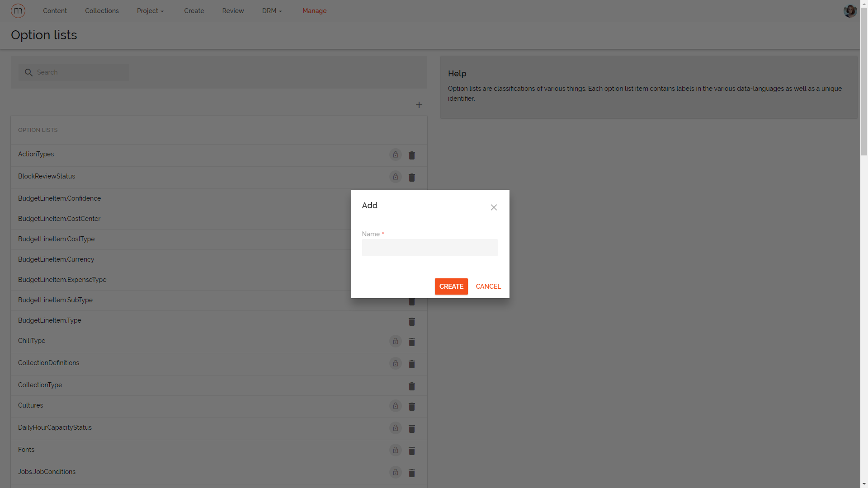Image resolution: width=868 pixels, height=488 pixels.
Task: Open the Collections menu
Action: (x=102, y=11)
